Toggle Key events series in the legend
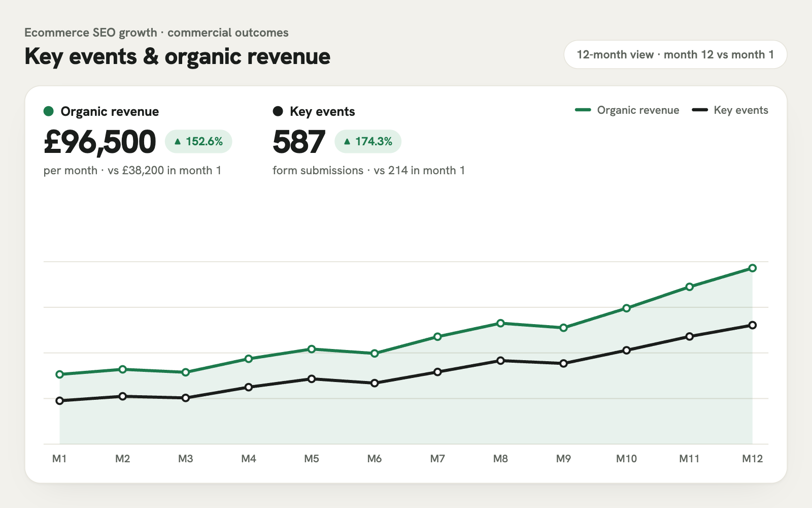812x508 pixels. (730, 110)
